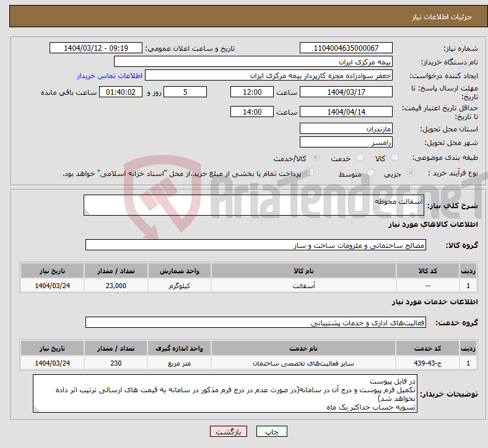Open the اطلاعات تماس خریدار link
This screenshot has height=448, width=488.
pyautogui.click(x=110, y=76)
